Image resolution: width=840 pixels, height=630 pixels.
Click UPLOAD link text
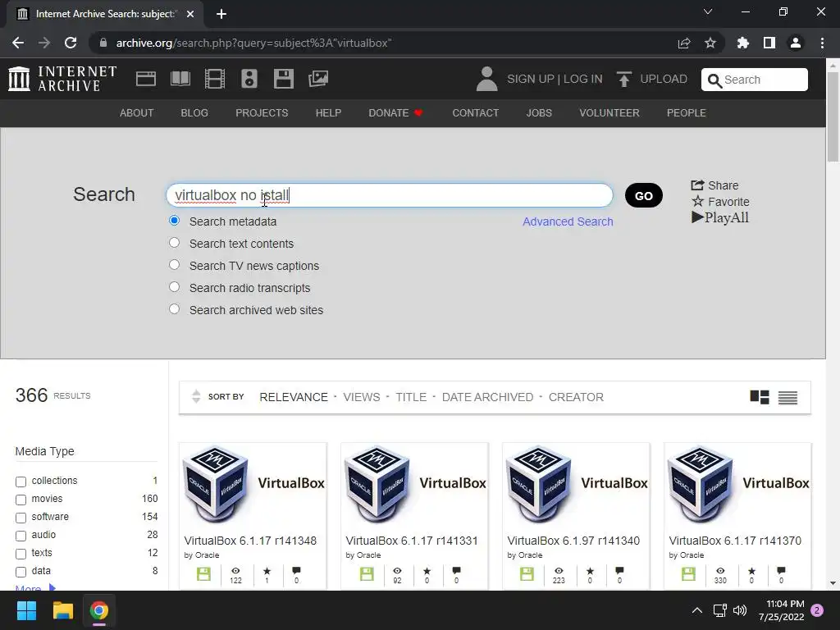tap(664, 79)
